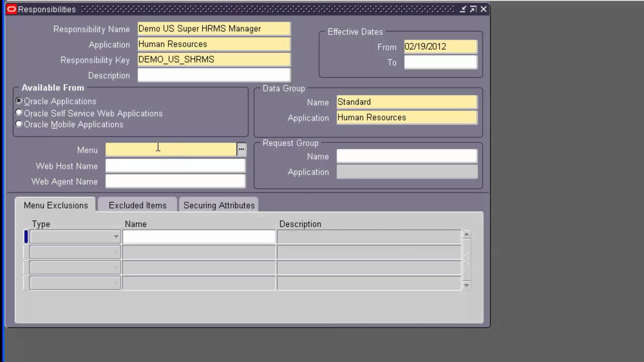
Task: Select the Effective Dates To field
Action: [x=440, y=62]
